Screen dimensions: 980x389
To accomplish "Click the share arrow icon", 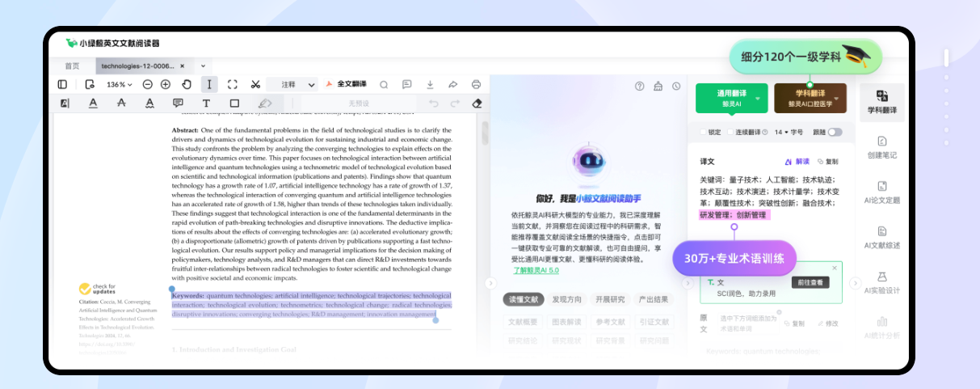I will [x=452, y=84].
